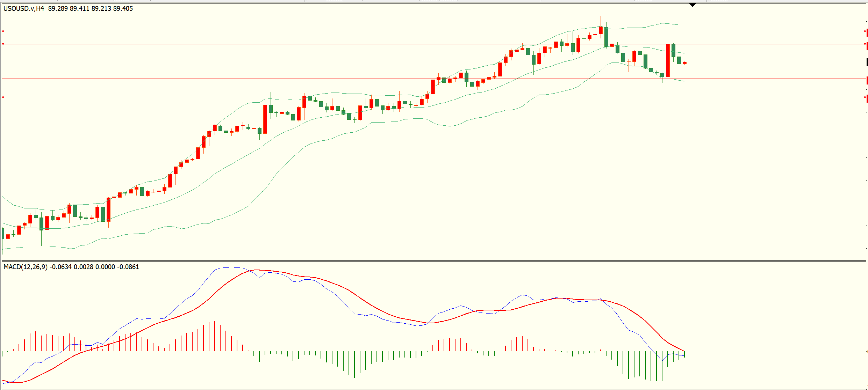This screenshot has width=868, height=390.
Task: Click the black chart shift triangle marker
Action: (x=693, y=5)
